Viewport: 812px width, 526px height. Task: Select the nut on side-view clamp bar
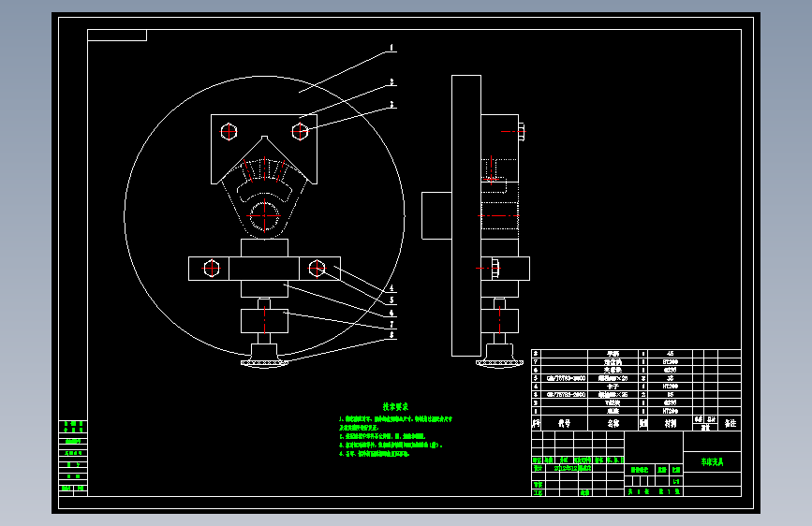tap(495, 269)
